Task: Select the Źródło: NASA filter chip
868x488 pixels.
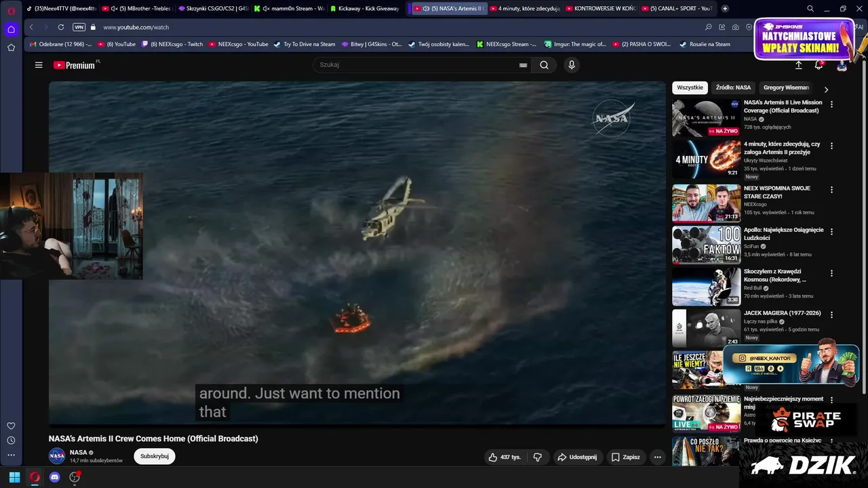Action: click(733, 87)
